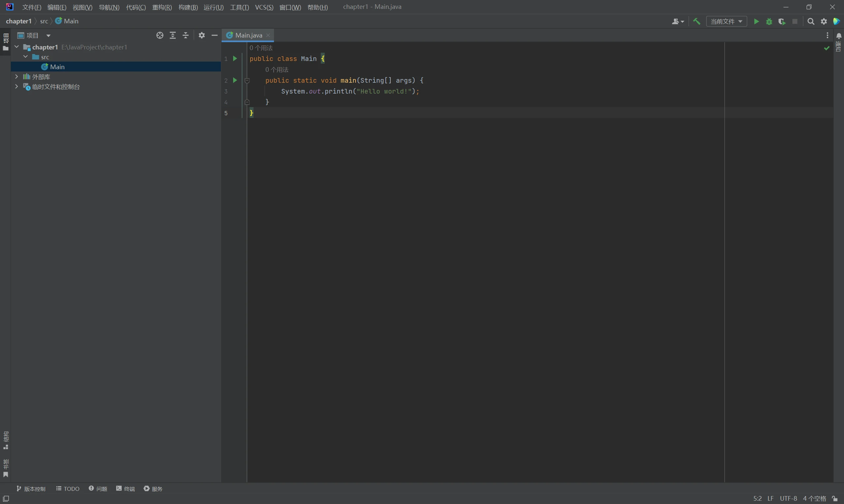Image resolution: width=844 pixels, height=504 pixels.
Task: Open editor tab options three-dot menu
Action: [827, 35]
